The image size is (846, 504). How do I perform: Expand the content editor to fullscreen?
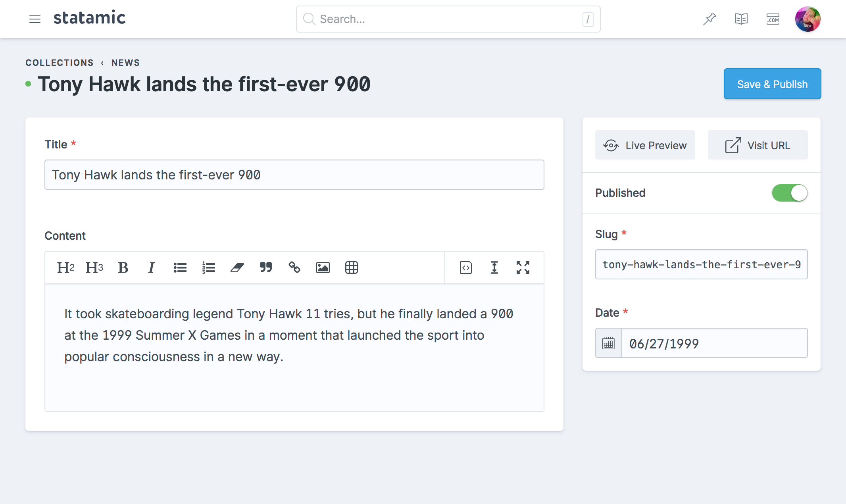(523, 267)
